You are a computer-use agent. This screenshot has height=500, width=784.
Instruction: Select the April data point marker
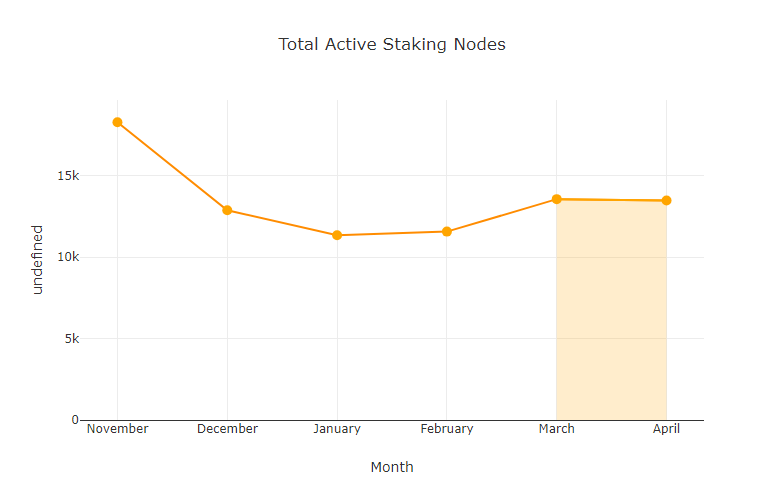click(x=666, y=201)
